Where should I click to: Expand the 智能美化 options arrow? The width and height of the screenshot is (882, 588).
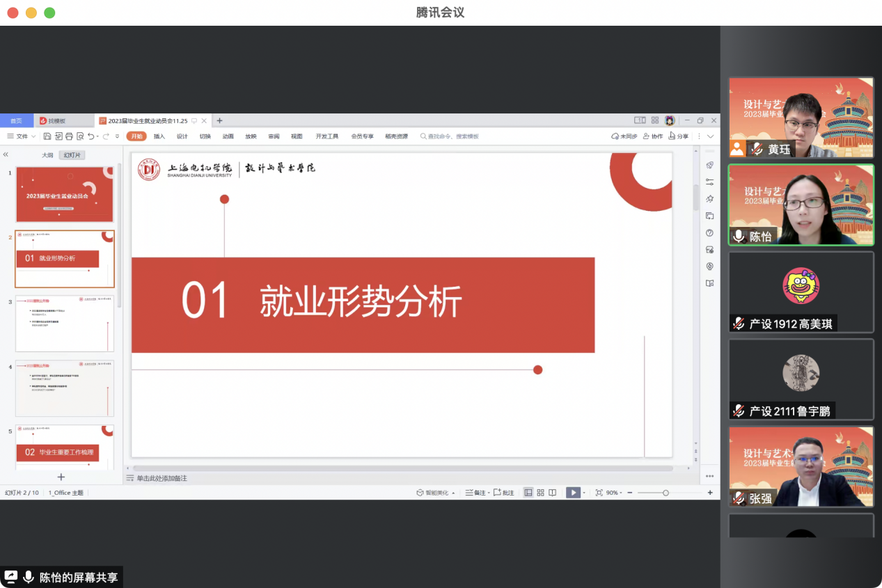[x=453, y=493]
